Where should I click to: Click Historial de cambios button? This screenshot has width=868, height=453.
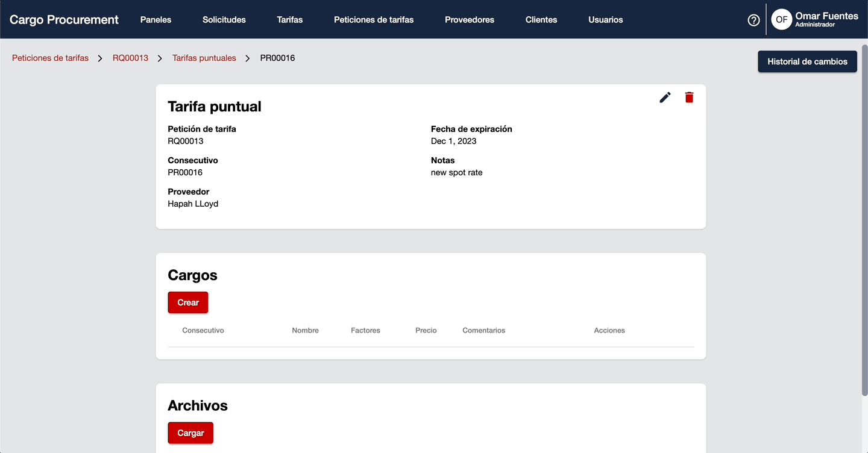coord(807,61)
